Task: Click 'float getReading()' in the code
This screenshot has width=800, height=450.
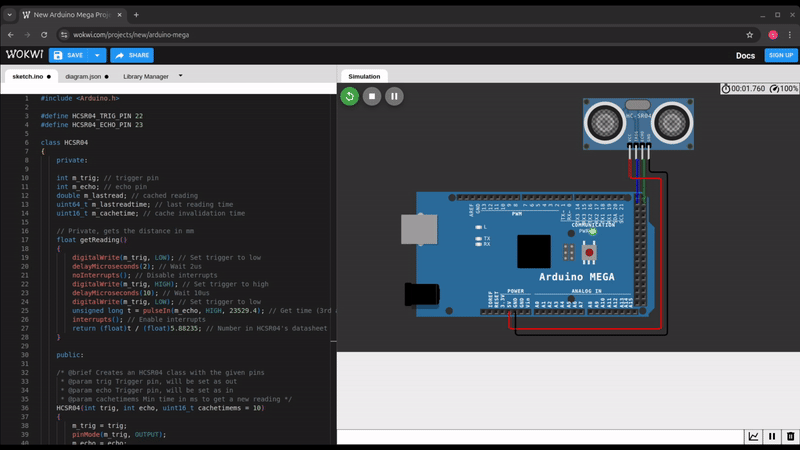Action: pos(92,240)
